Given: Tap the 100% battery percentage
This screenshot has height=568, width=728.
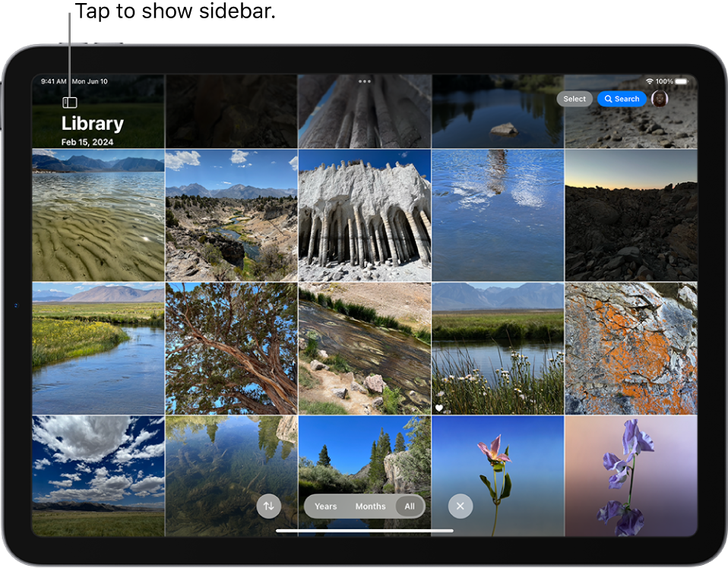Looking at the screenshot, I should tap(664, 81).
